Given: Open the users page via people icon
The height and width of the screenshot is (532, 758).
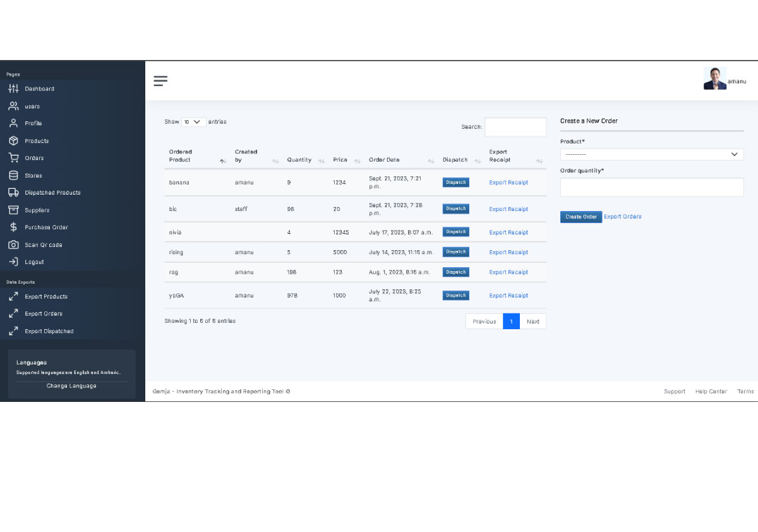Looking at the screenshot, I should coord(13,106).
